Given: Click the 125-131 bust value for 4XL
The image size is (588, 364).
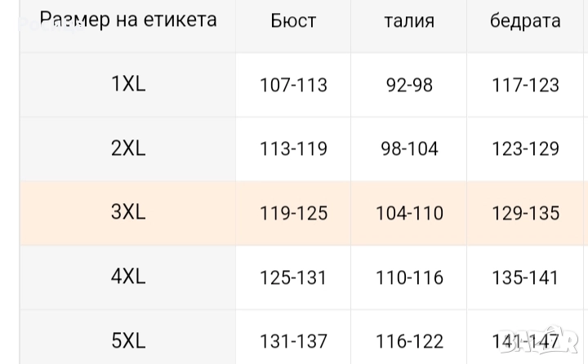Looking at the screenshot, I should point(293,277).
